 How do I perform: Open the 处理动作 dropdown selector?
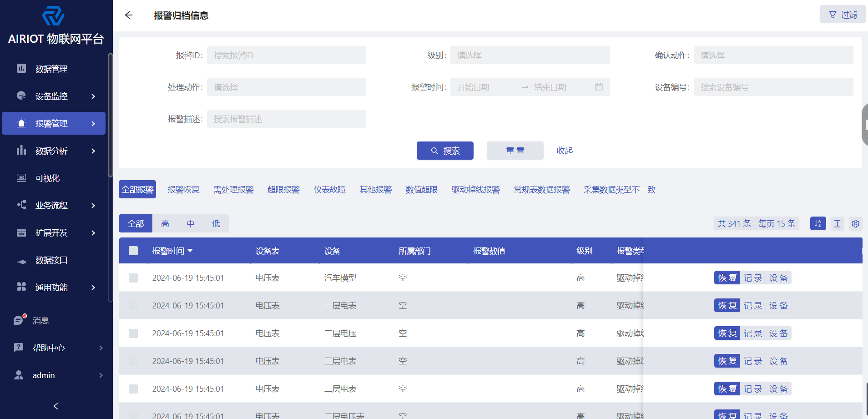coord(286,87)
